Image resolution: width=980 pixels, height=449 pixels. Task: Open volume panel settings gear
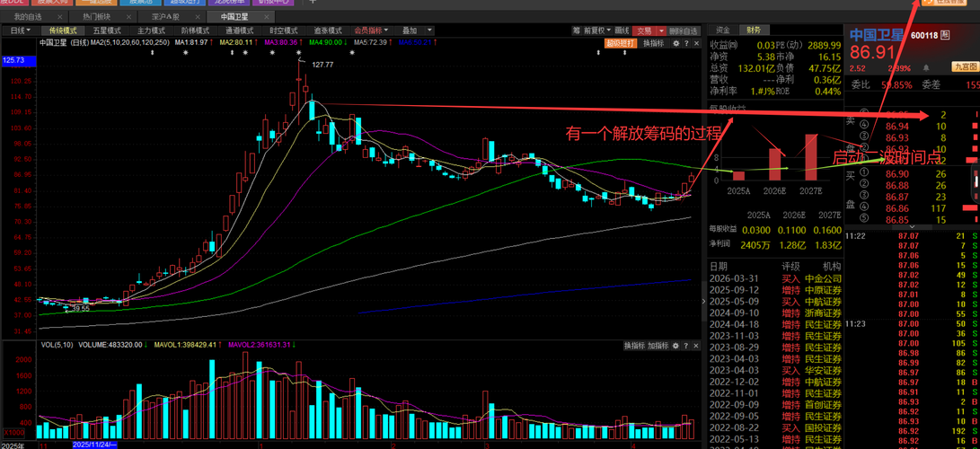coord(675,346)
